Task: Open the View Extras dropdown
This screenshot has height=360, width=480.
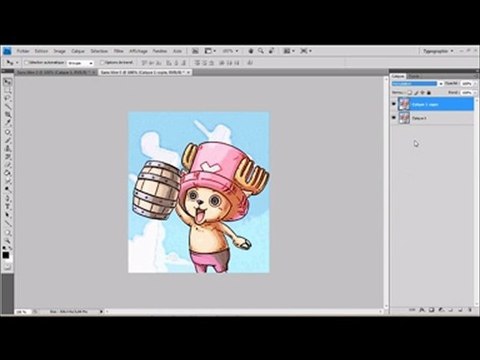Action: [x=210, y=51]
